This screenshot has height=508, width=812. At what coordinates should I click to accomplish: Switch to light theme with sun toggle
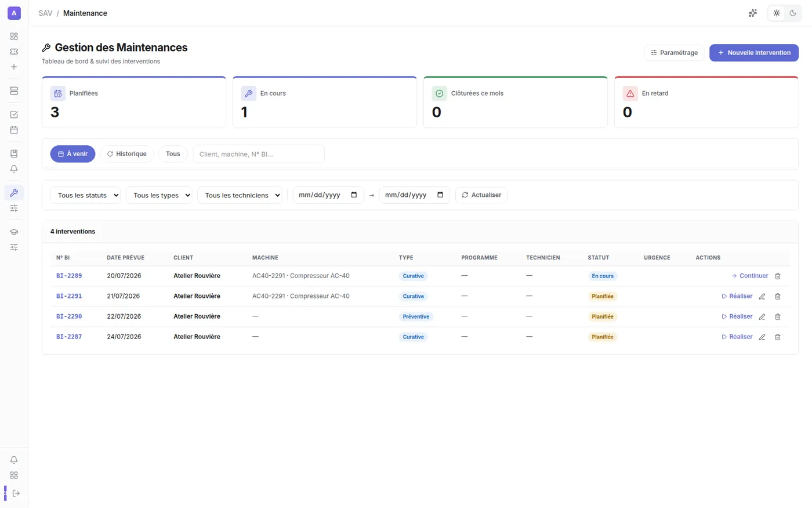coord(777,13)
